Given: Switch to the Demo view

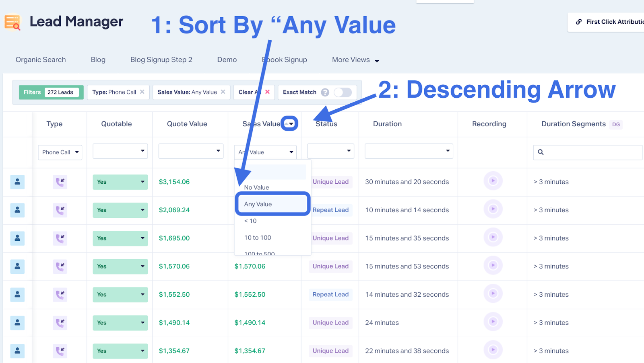Looking at the screenshot, I should [227, 60].
